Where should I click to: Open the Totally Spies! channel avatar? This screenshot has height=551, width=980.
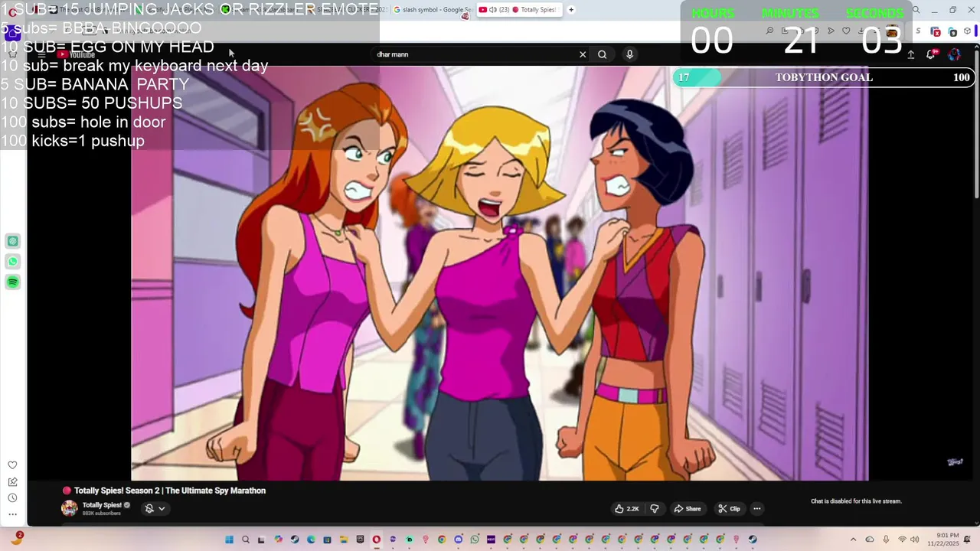click(x=70, y=508)
